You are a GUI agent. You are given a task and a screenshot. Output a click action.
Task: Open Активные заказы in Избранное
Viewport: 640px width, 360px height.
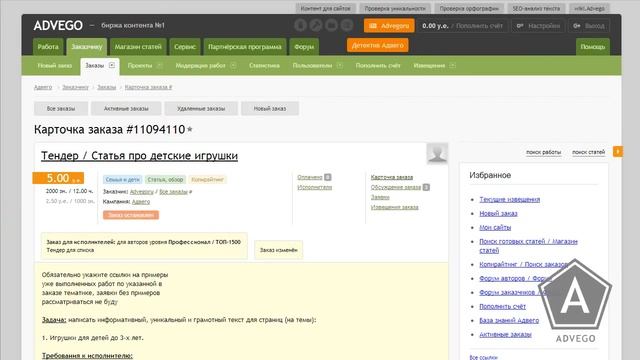[x=505, y=335]
